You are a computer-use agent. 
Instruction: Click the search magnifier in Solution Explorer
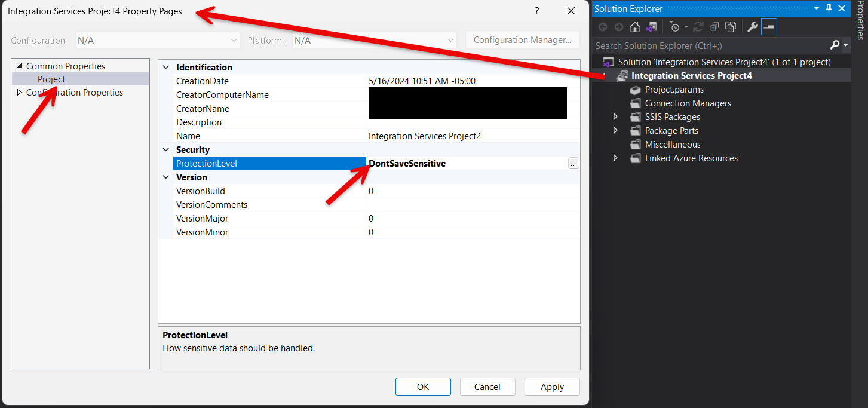click(835, 45)
